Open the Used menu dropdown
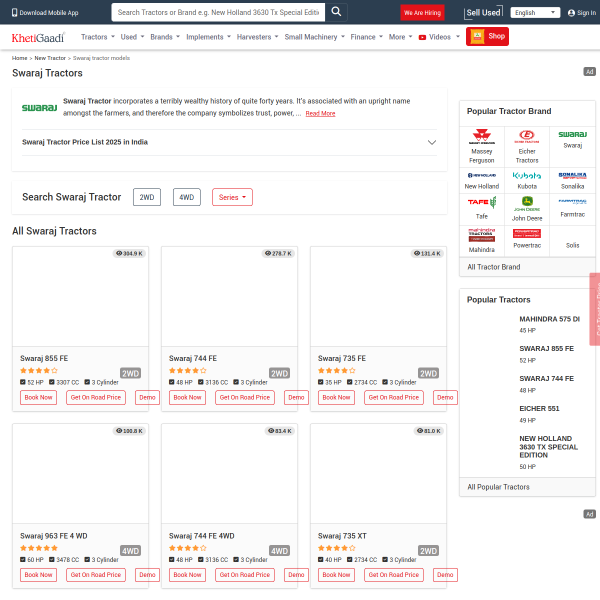 point(132,37)
